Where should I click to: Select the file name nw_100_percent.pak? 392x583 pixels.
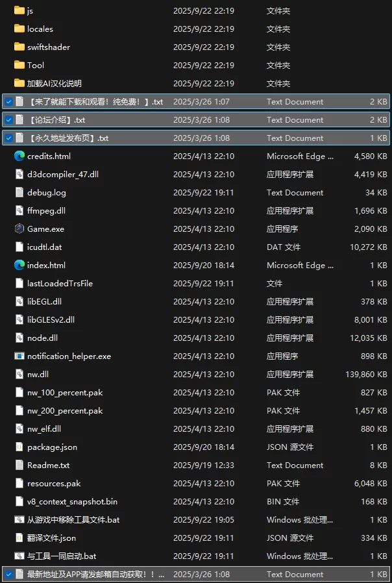[65, 393]
